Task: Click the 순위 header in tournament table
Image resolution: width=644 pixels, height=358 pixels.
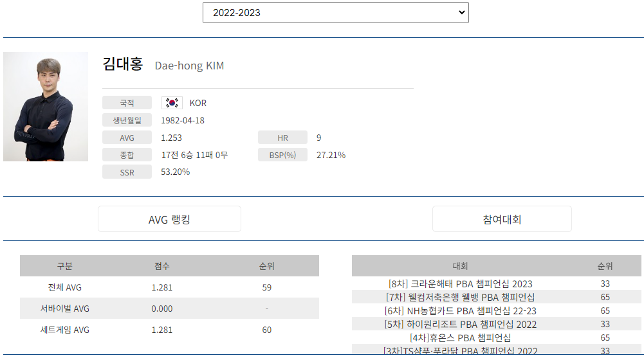Action: click(605, 266)
